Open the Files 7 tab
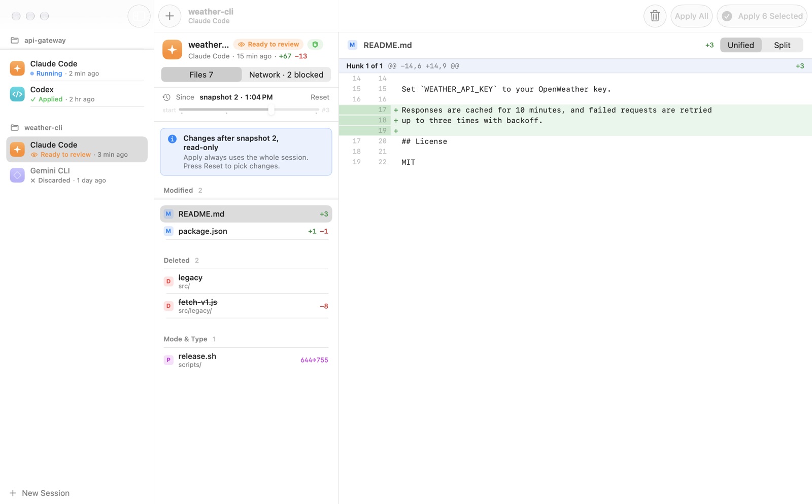Image resolution: width=812 pixels, height=504 pixels. coord(201,75)
